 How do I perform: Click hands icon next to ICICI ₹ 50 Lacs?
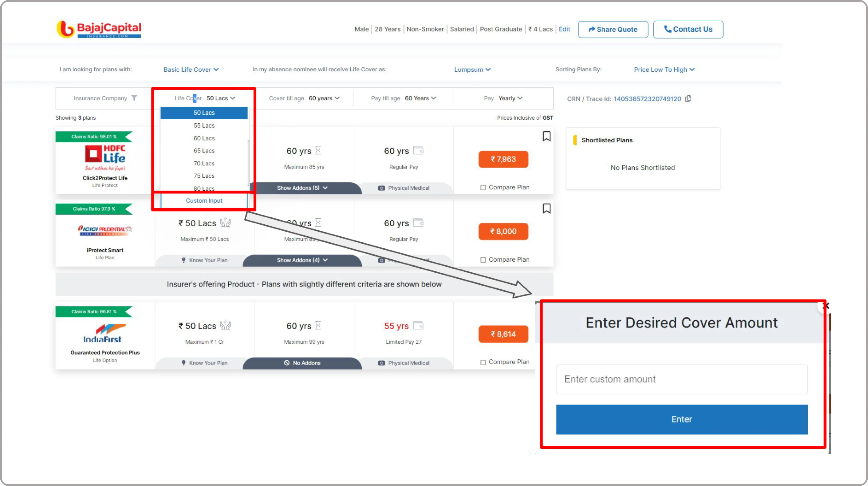pyautogui.click(x=225, y=223)
